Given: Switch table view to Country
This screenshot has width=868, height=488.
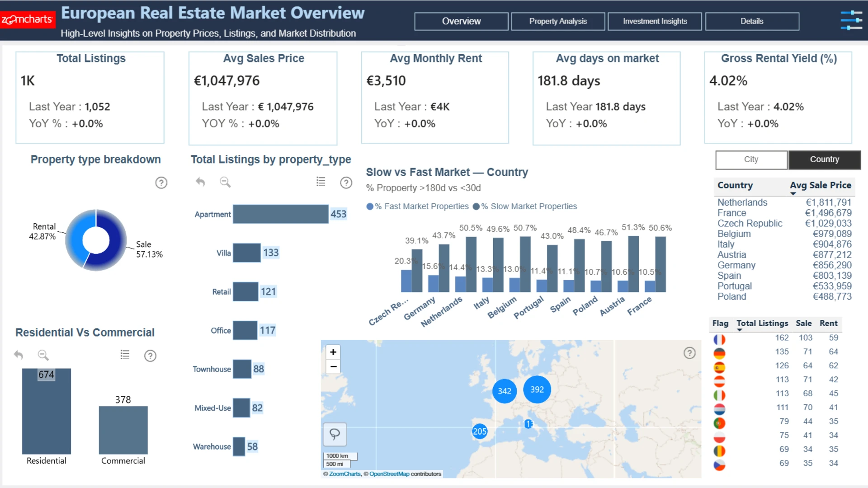Looking at the screenshot, I should click(x=824, y=160).
